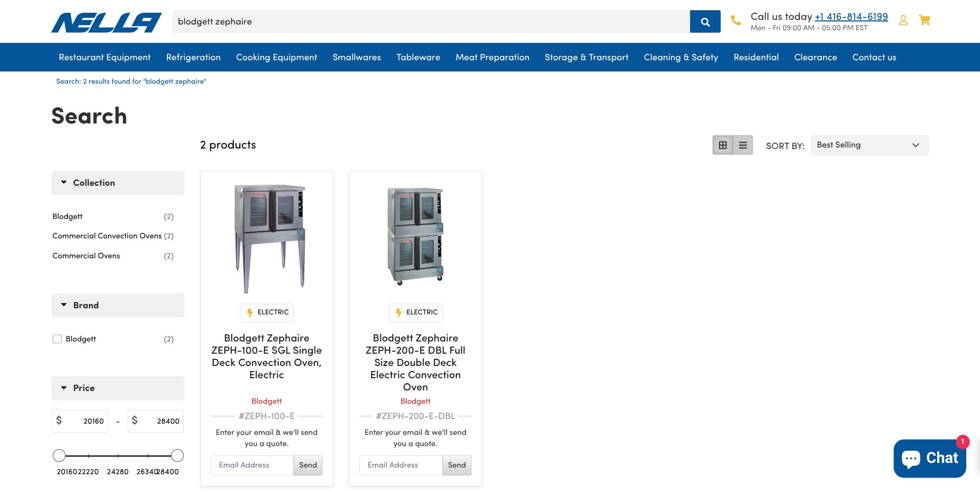Focus the search box with blodgett zephaire

pyautogui.click(x=431, y=21)
